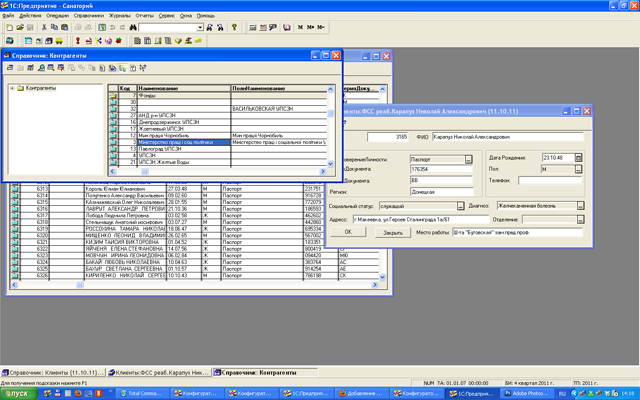Click Контрагенты list vertical scrollbar down arrow
The height and width of the screenshot is (400, 640).
331,164
